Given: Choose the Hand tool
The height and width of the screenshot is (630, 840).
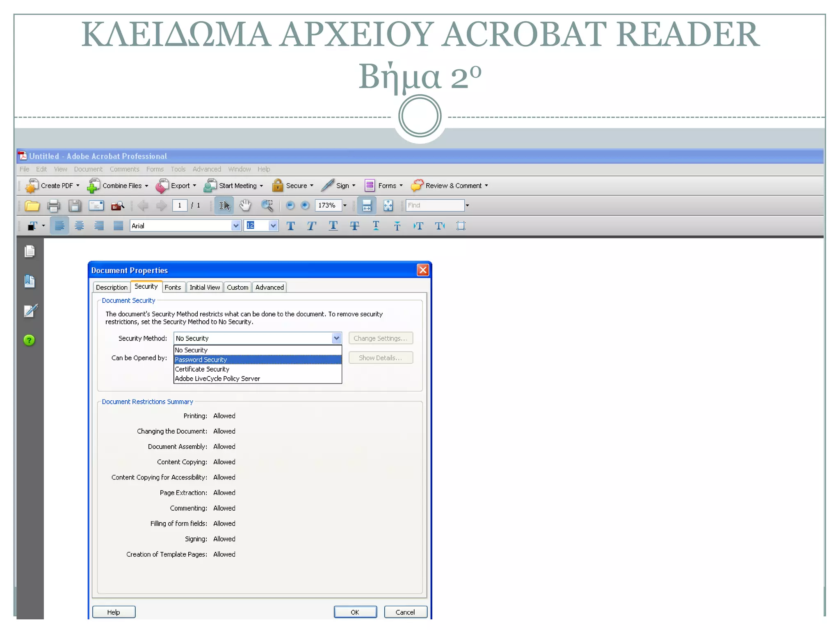Looking at the screenshot, I should click(245, 205).
